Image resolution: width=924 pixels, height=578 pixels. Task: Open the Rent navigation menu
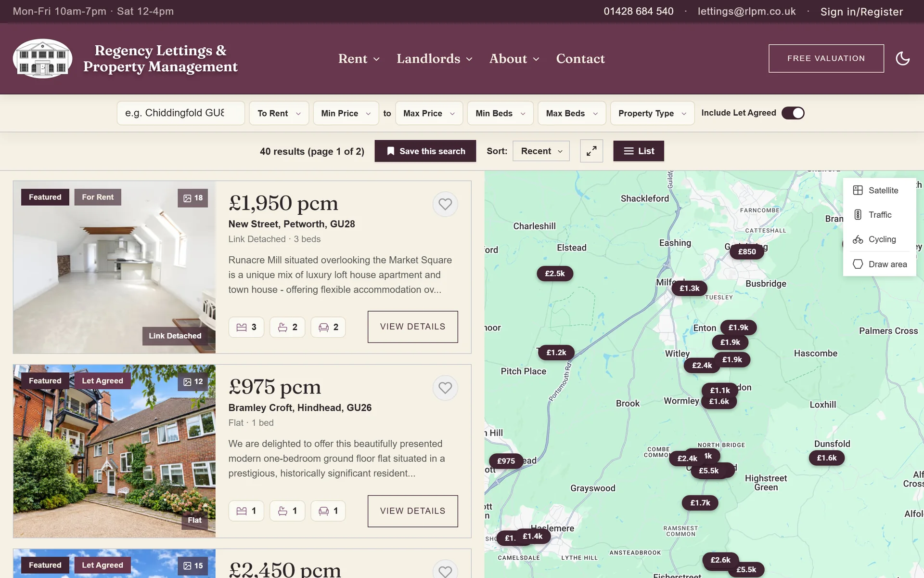pos(359,59)
